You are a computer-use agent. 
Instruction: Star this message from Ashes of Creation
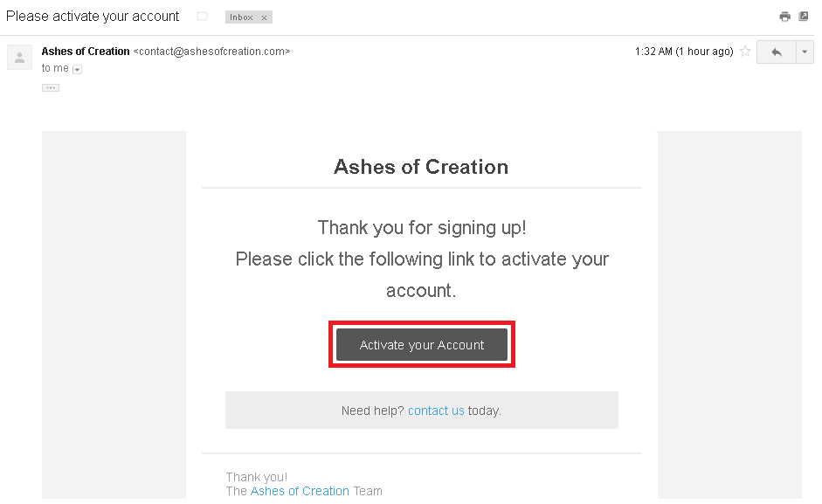pos(745,52)
